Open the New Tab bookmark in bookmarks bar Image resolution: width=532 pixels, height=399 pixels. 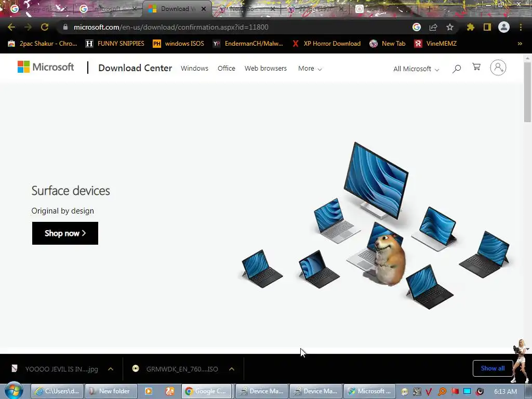point(388,44)
